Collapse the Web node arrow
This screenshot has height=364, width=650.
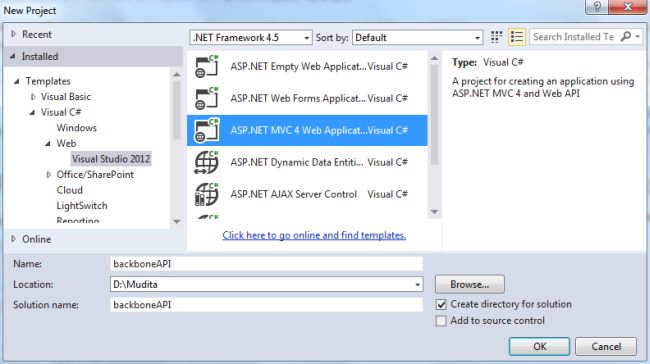pos(48,143)
